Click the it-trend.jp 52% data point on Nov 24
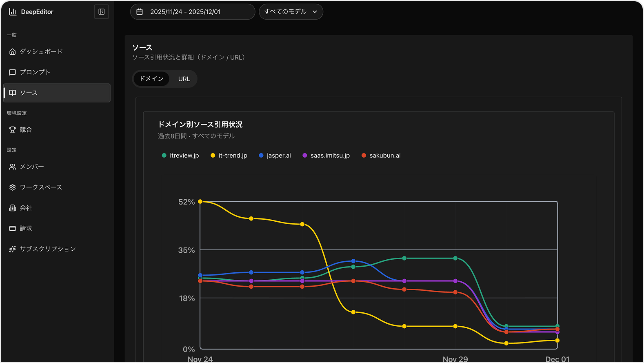Screen dimensions: 644x363 point(200,202)
